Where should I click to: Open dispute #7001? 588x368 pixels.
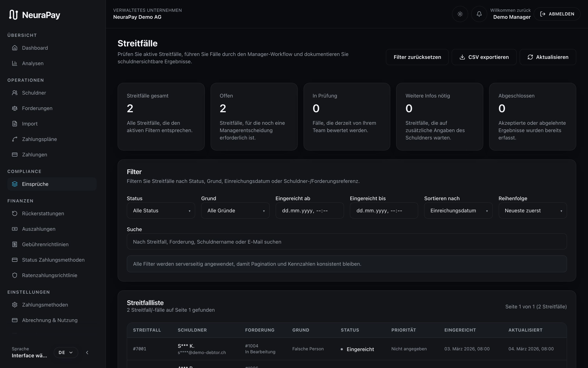click(x=140, y=349)
